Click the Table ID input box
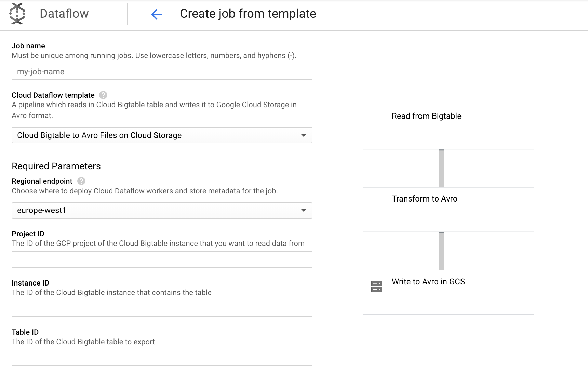 [x=162, y=358]
